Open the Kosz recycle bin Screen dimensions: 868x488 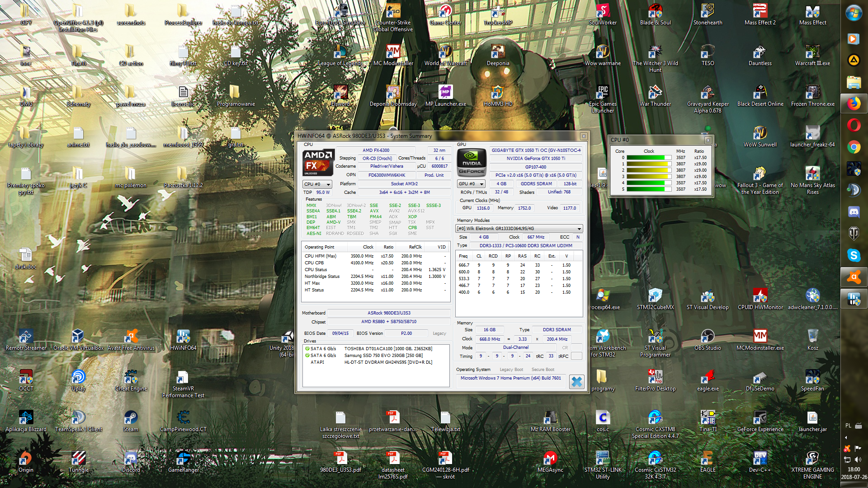tap(812, 339)
